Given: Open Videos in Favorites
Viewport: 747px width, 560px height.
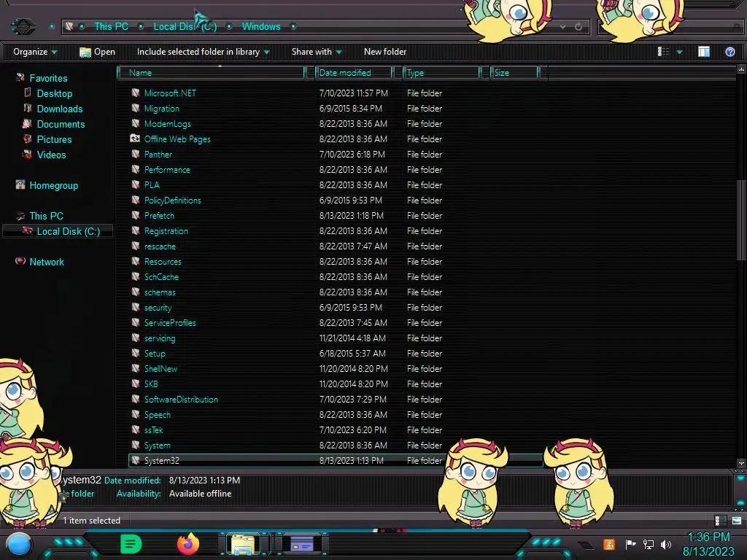Looking at the screenshot, I should tap(52, 155).
